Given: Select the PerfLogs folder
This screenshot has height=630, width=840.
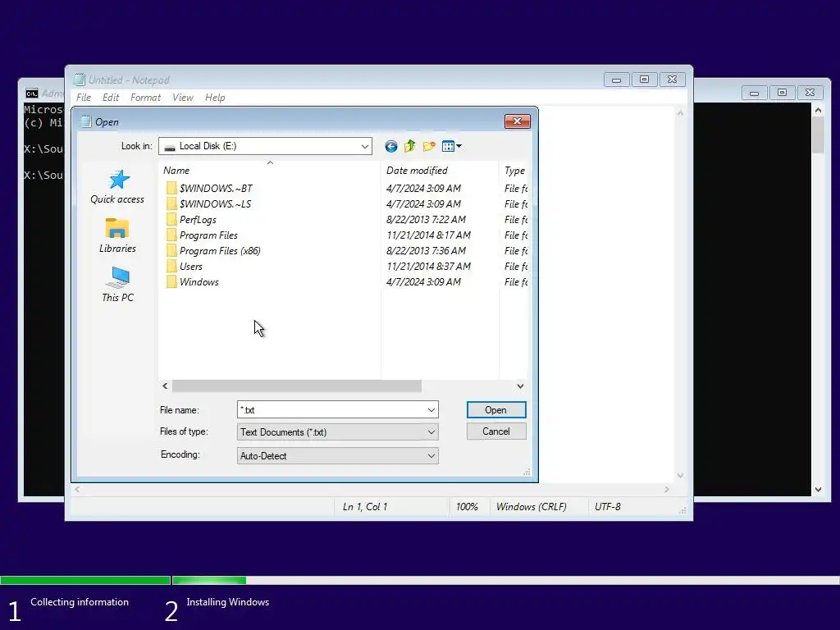Looking at the screenshot, I should point(198,220).
